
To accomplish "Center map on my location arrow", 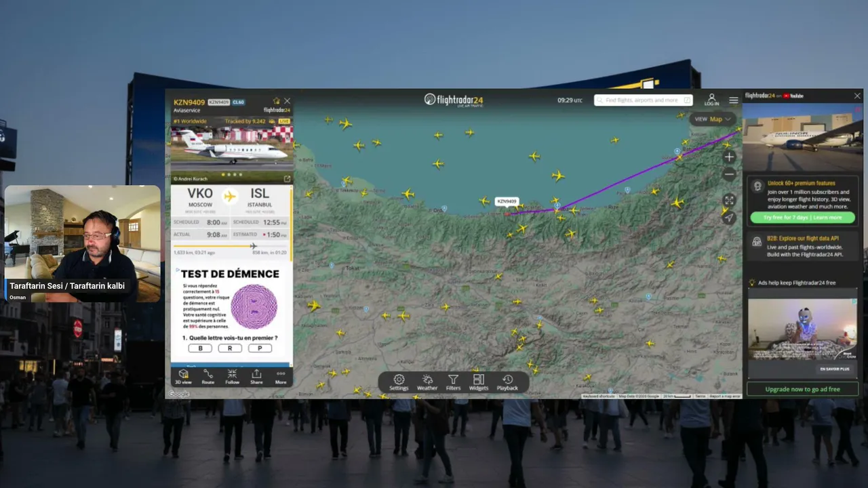I will point(729,218).
